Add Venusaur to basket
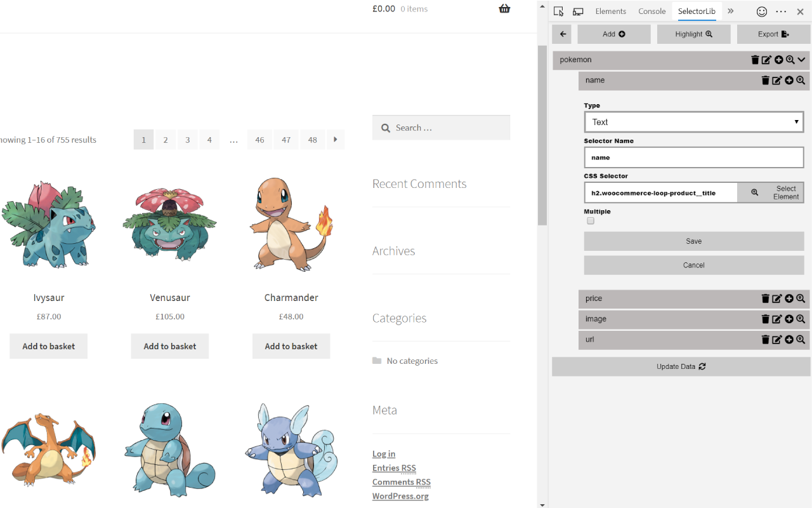Image resolution: width=812 pixels, height=508 pixels. click(x=170, y=346)
